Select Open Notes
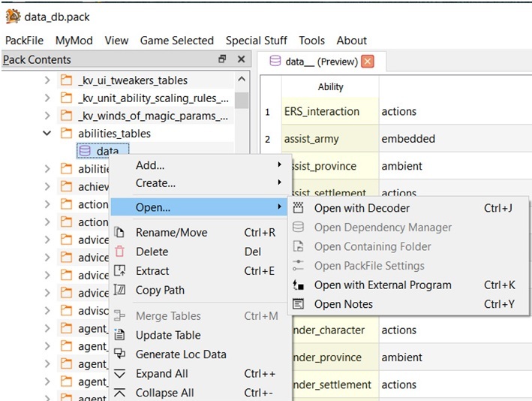Screen dimensions: 532x401 [x=408, y=304]
